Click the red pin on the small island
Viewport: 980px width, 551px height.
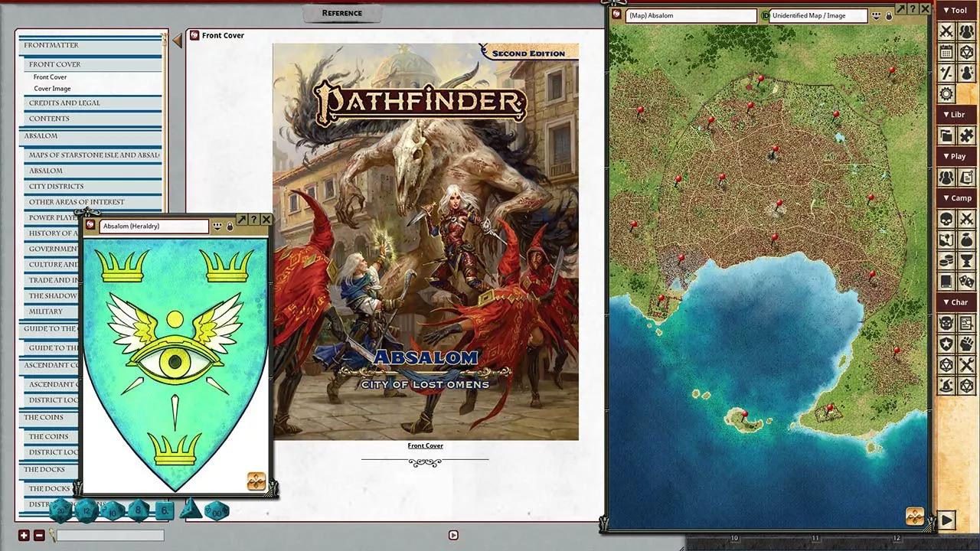point(746,416)
